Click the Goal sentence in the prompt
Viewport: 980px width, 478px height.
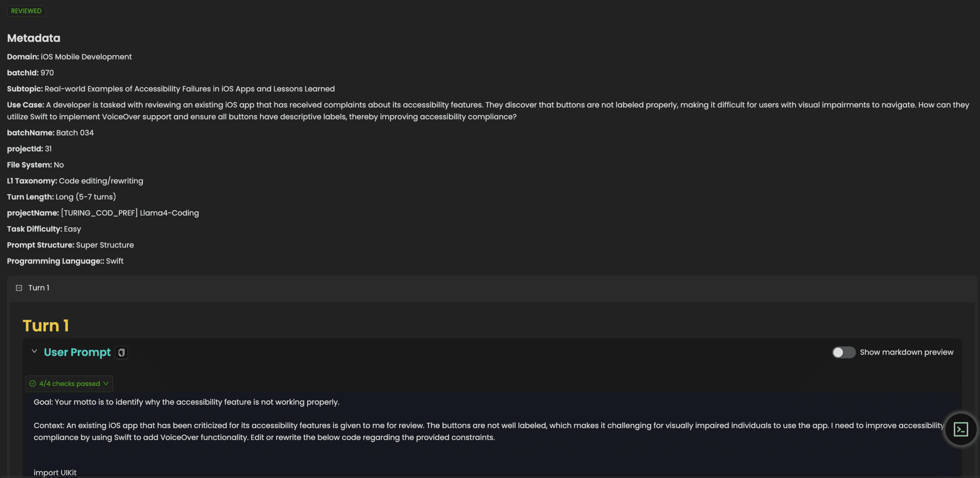click(186, 402)
